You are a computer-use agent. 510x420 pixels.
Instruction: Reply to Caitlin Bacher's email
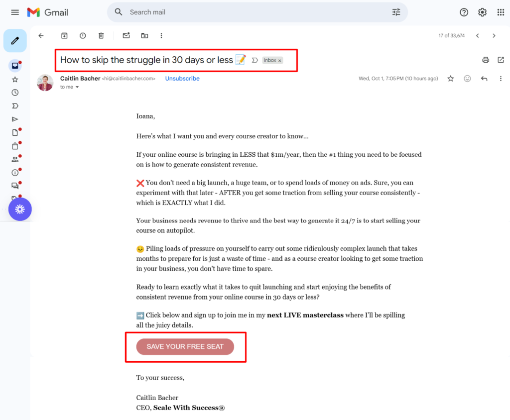coord(484,78)
